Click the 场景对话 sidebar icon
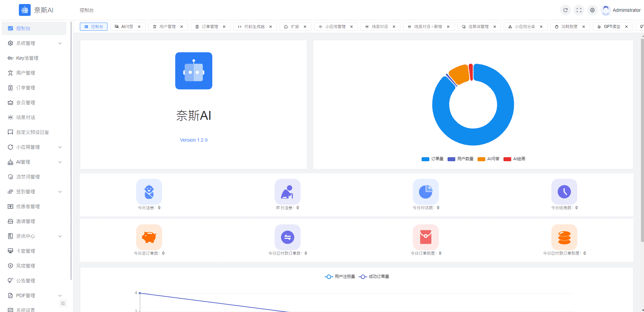This screenshot has width=644, height=312. (10, 117)
